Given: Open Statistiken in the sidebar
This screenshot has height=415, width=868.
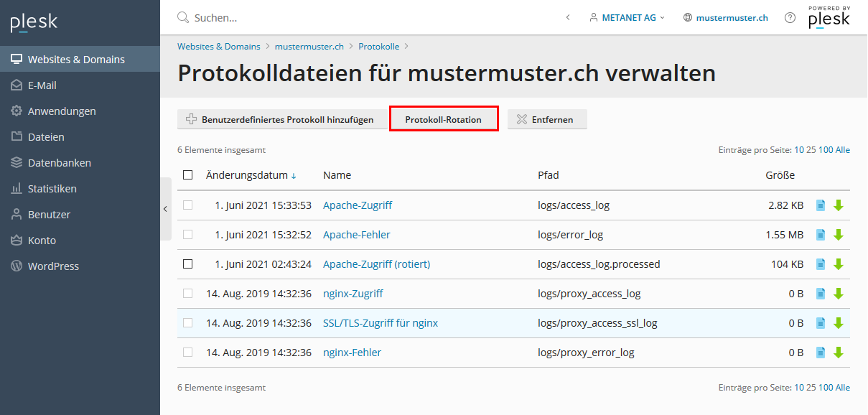Looking at the screenshot, I should tap(52, 189).
